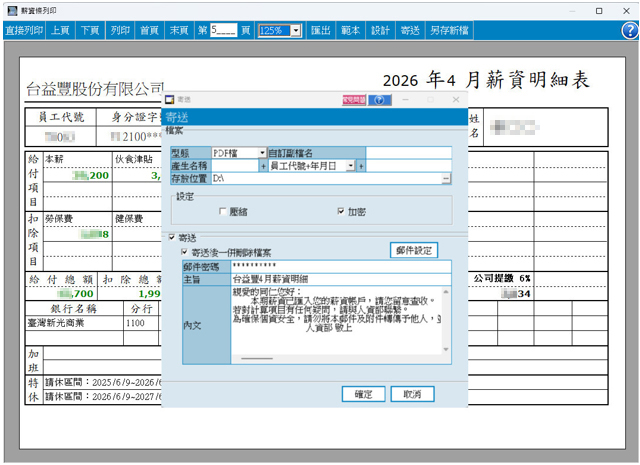Click the page number field showing 5
Viewport: 640px width, 465px height.
pyautogui.click(x=224, y=30)
